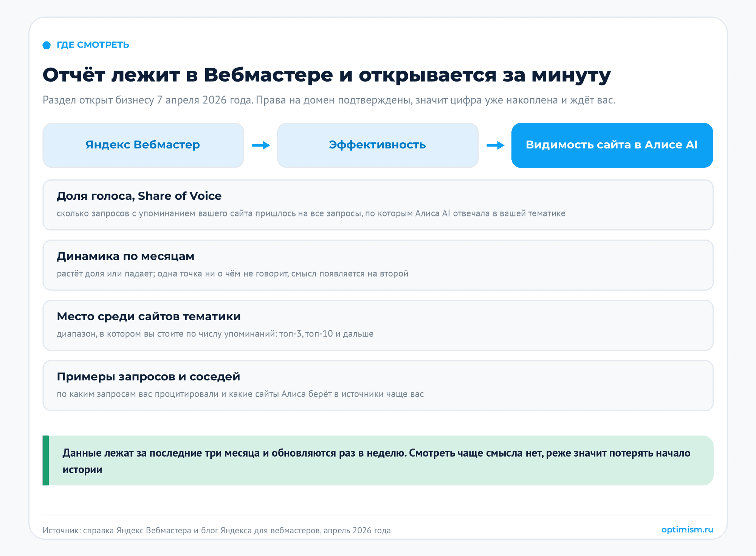Screen dimensions: 756x556
Task: Click the heading Отчёт лежит в Вебмастере
Action: click(327, 75)
